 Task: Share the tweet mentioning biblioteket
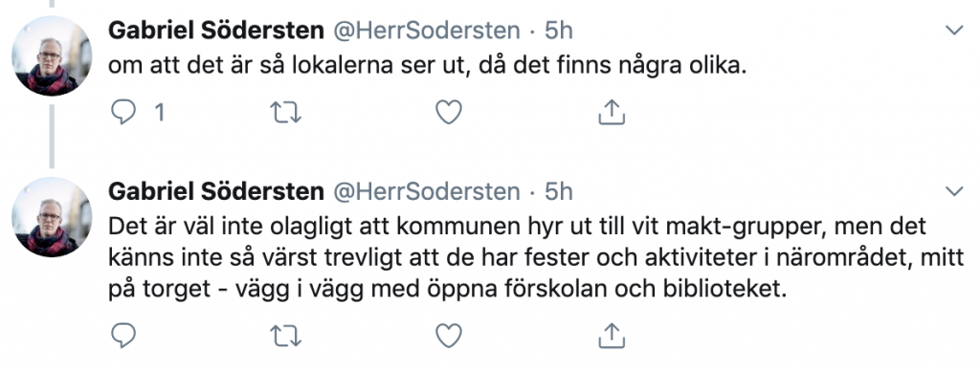coord(612,335)
